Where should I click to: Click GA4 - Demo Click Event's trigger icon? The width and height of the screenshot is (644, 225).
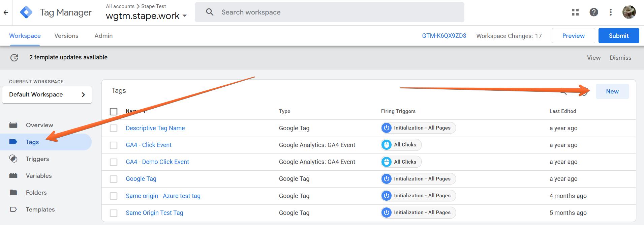(x=387, y=162)
